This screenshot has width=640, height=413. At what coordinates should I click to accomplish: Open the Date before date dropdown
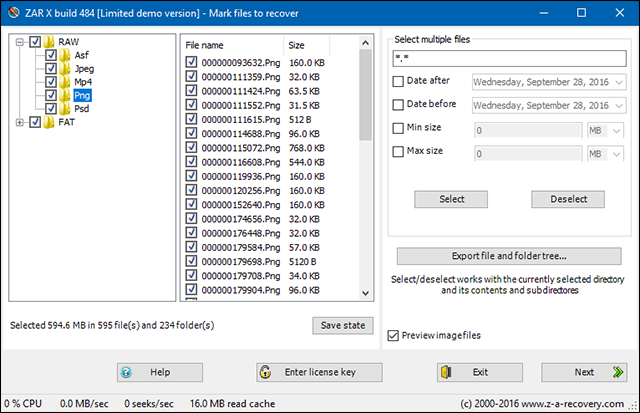point(619,106)
